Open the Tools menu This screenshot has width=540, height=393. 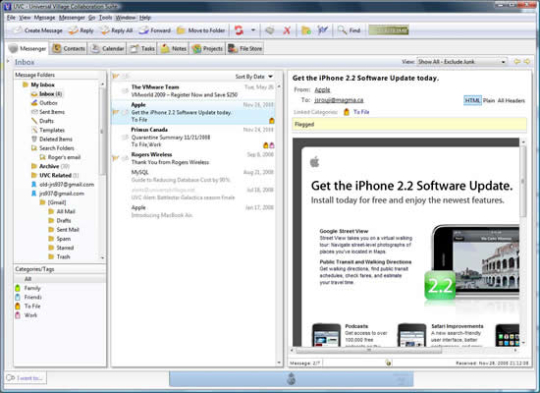click(105, 18)
